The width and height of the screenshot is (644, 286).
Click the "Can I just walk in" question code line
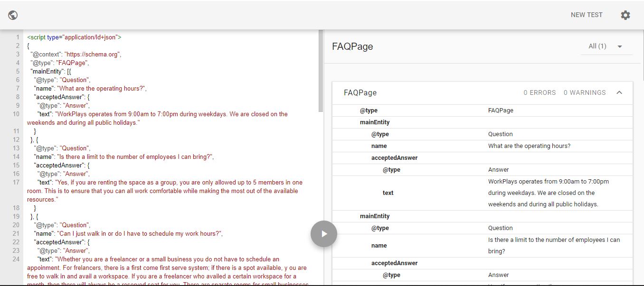point(128,234)
